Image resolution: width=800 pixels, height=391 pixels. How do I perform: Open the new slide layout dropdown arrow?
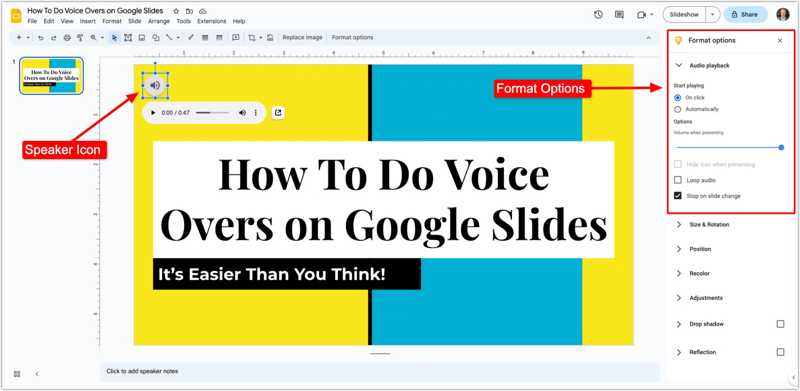[28, 38]
